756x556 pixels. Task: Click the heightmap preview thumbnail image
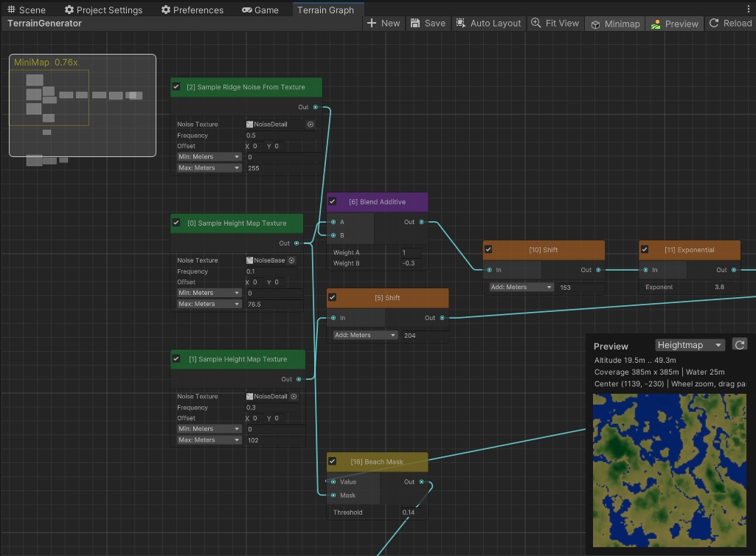click(x=669, y=470)
